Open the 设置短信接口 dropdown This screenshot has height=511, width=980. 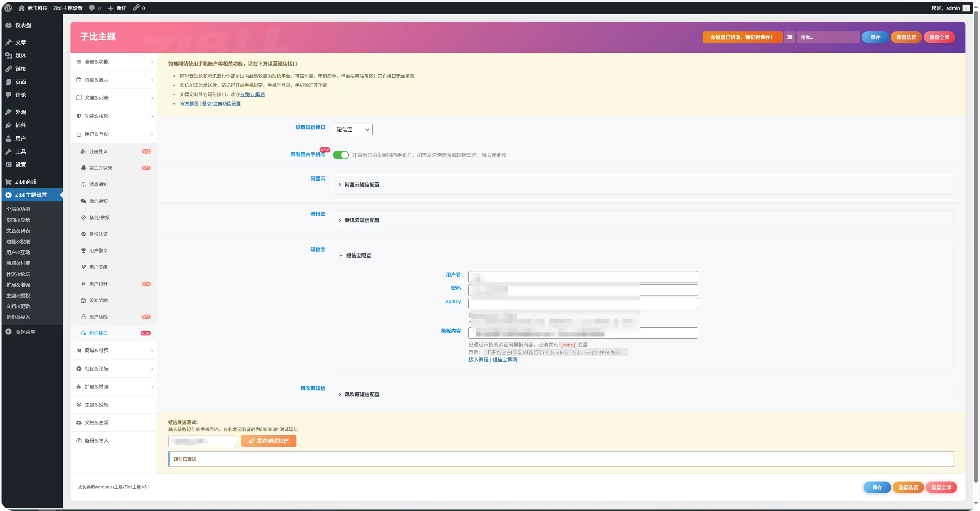352,129
